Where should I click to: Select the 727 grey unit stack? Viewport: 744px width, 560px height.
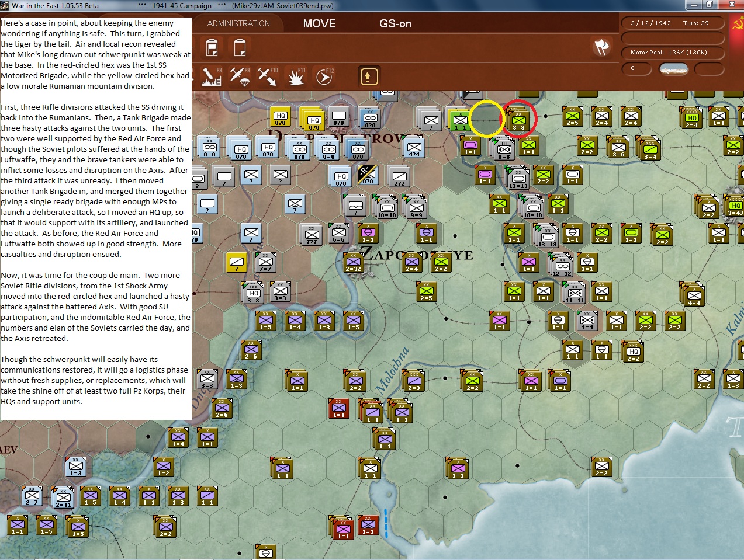click(311, 235)
